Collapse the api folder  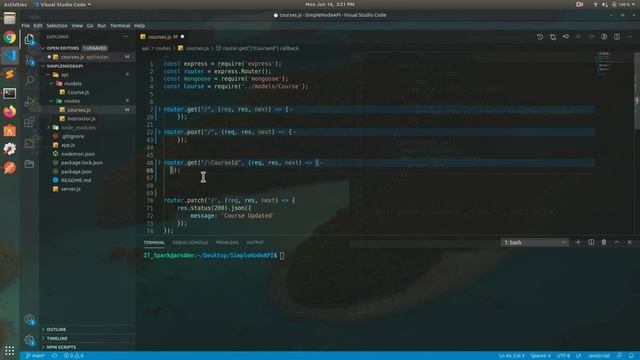click(48, 75)
